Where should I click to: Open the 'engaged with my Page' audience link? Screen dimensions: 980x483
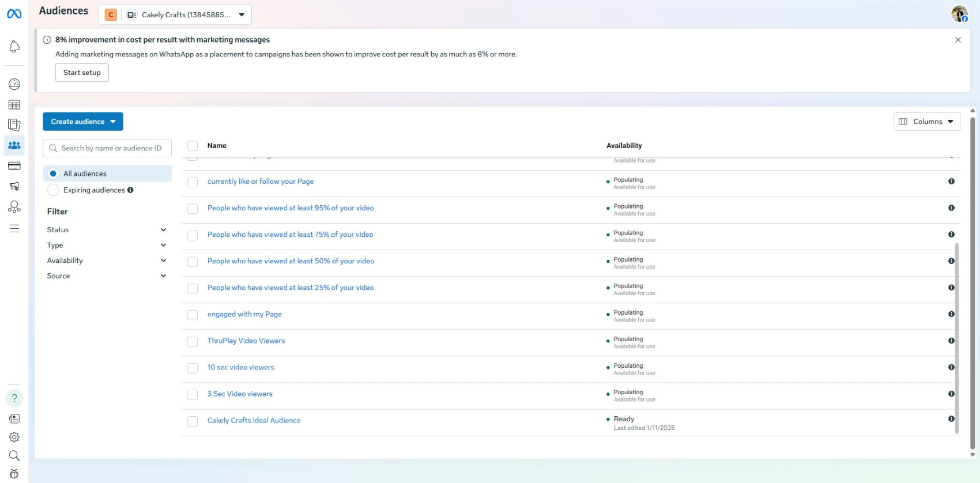pos(244,314)
